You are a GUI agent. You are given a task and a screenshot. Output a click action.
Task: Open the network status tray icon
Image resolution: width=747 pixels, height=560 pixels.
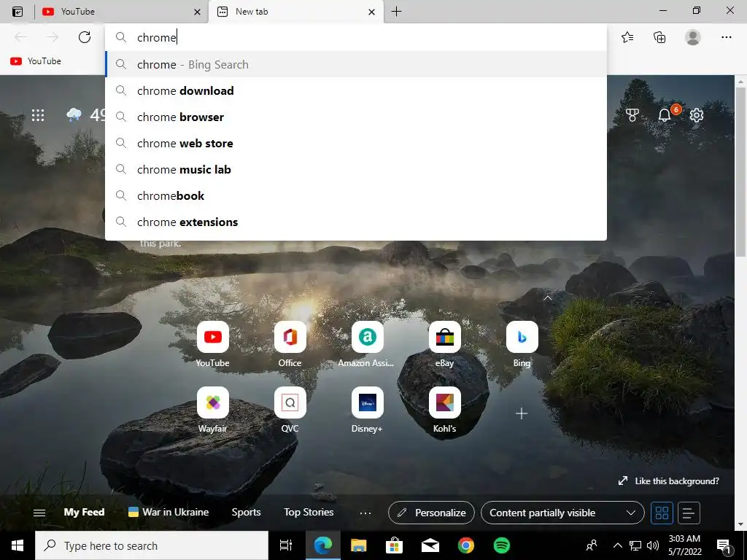(635, 545)
